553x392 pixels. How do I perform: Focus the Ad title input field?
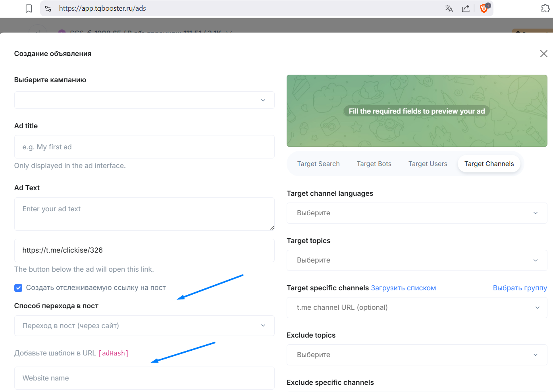144,147
